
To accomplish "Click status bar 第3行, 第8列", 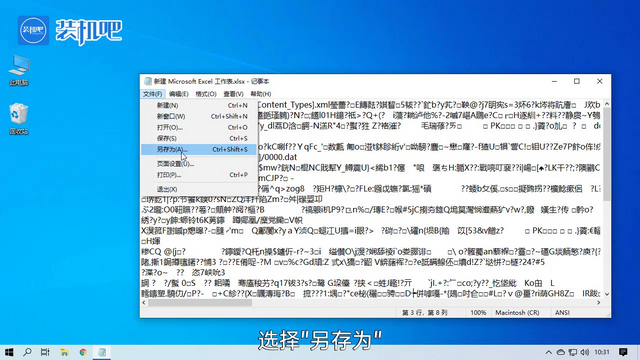I will point(424,313).
